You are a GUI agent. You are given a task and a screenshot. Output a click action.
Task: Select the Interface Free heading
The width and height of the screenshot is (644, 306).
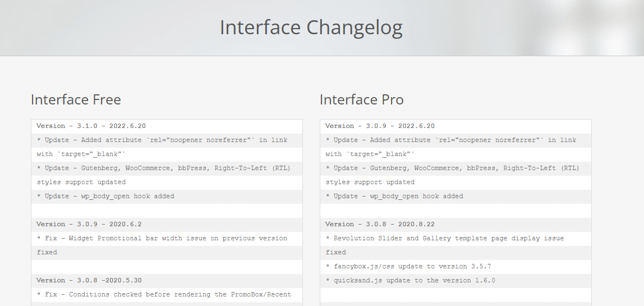(x=76, y=99)
